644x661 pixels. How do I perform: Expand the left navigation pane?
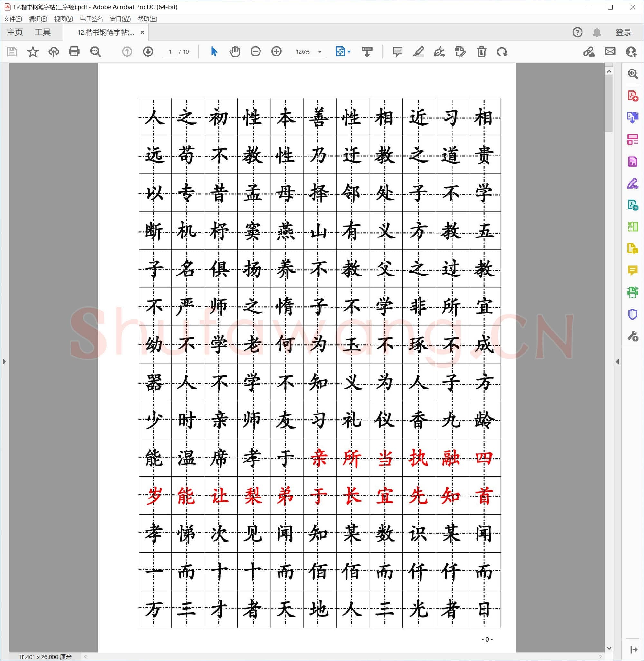[x=4, y=361]
